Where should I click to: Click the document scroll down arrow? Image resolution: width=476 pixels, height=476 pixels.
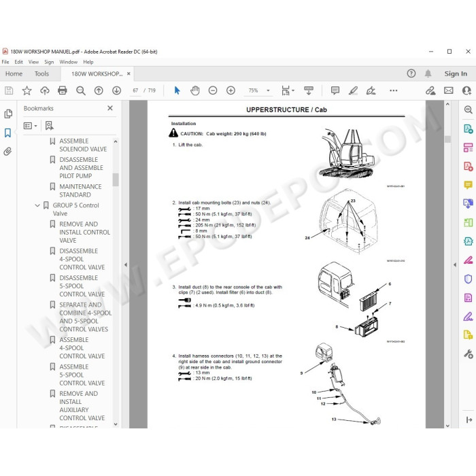(447, 425)
